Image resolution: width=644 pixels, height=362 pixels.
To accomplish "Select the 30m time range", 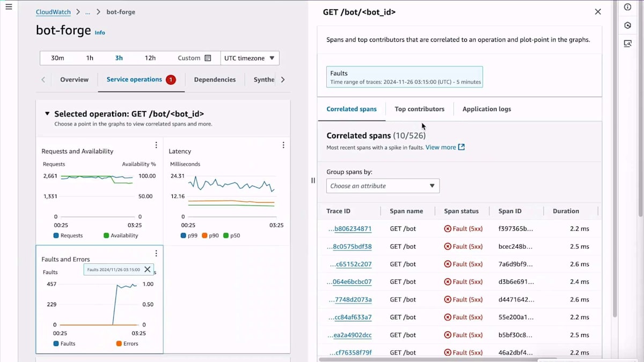I will click(x=57, y=58).
